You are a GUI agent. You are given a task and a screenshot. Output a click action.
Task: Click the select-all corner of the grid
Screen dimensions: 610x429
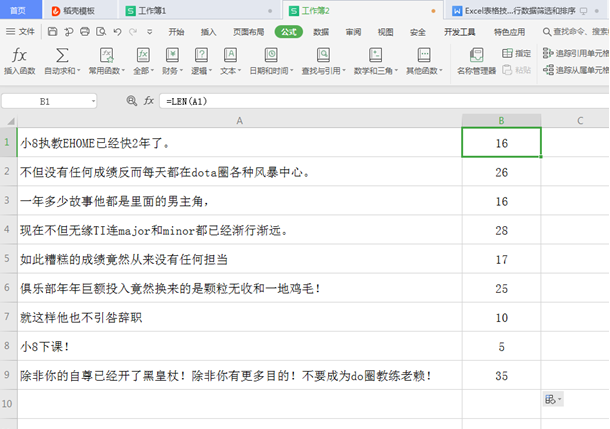tap(9, 121)
